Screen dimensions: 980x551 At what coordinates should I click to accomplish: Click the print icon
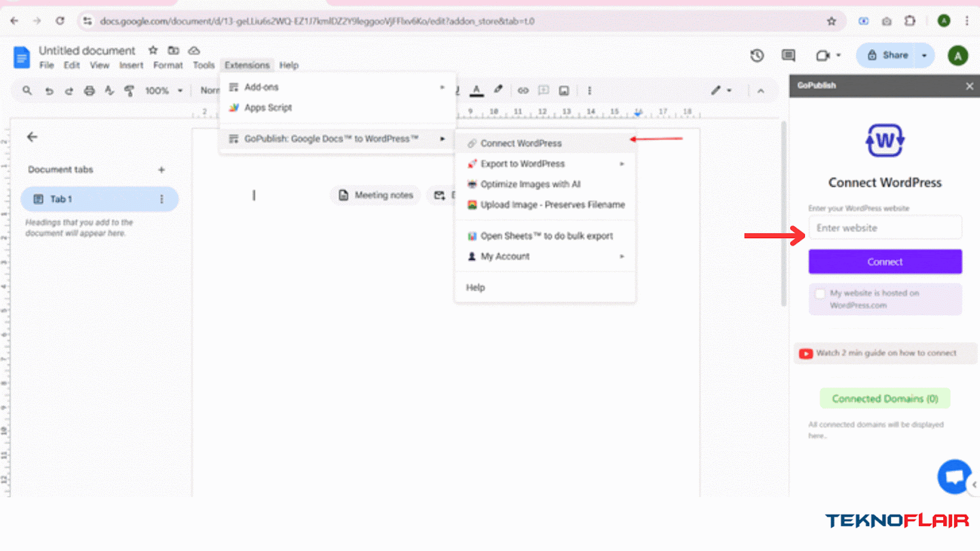[x=89, y=91]
